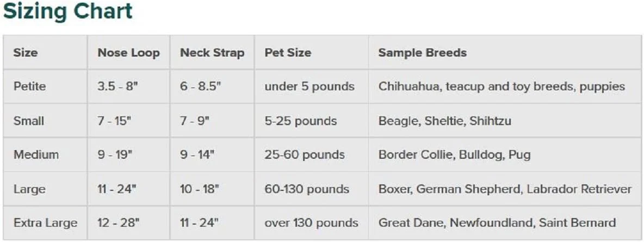
Task: Click the Petite size row label
Action: [29, 86]
